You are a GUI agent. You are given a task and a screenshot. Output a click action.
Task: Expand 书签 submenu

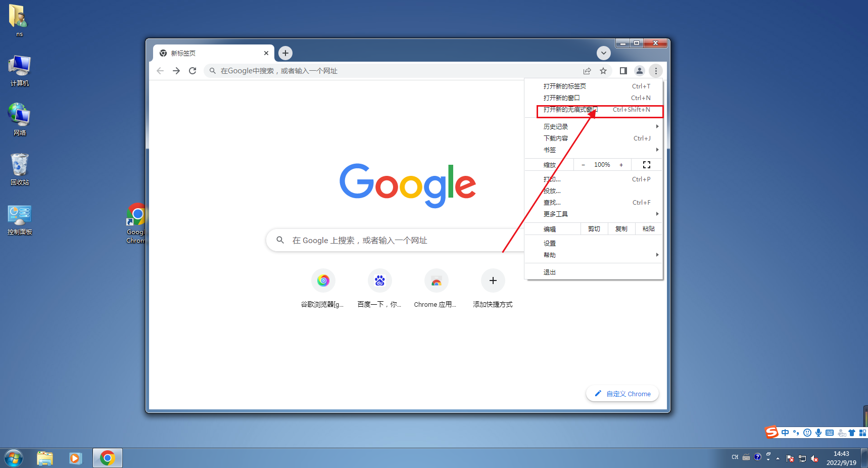[x=594, y=150]
